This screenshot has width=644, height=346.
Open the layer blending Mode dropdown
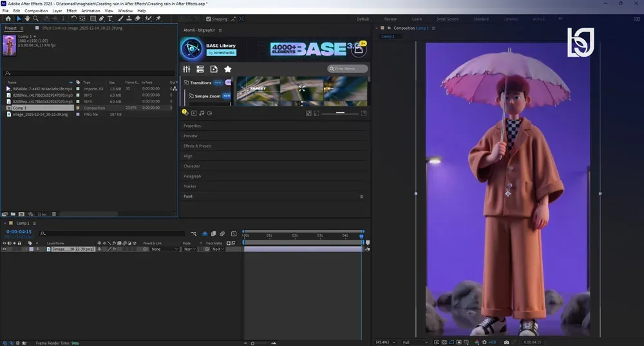click(x=189, y=249)
